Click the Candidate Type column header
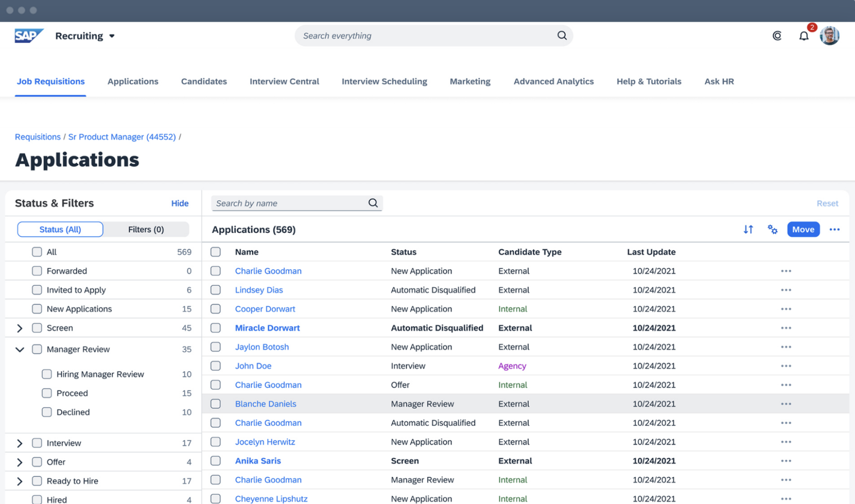The width and height of the screenshot is (855, 504). [530, 252]
